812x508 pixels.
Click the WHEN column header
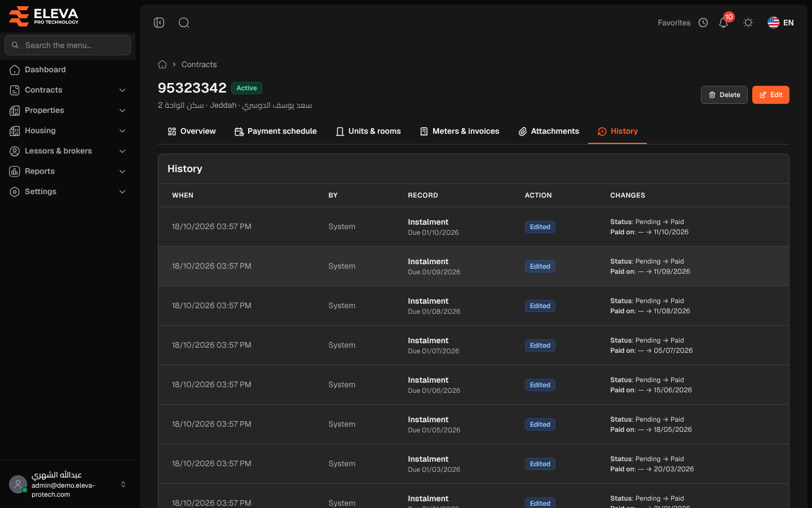pos(183,195)
